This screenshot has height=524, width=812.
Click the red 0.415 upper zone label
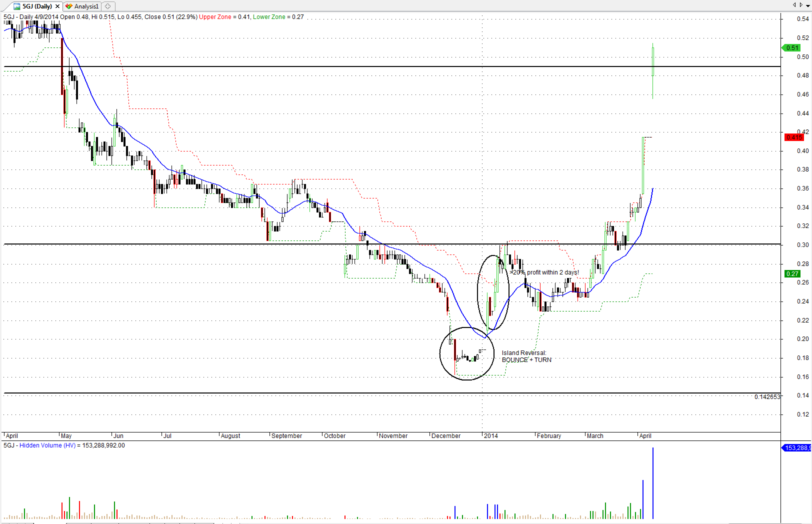pyautogui.click(x=794, y=137)
